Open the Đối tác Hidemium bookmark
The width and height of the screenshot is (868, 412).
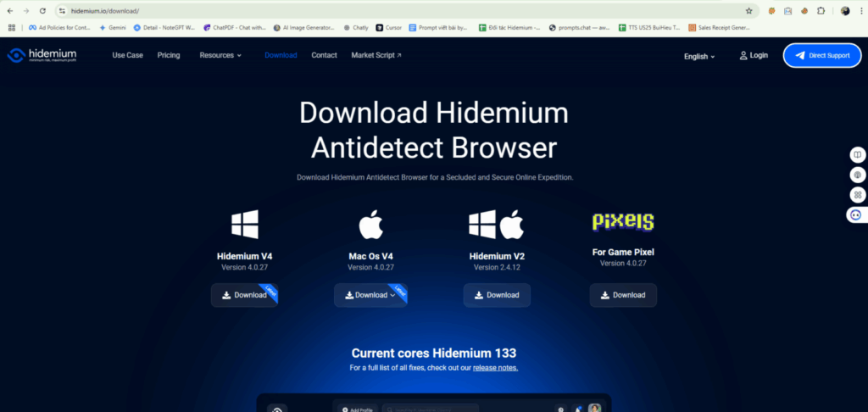509,27
